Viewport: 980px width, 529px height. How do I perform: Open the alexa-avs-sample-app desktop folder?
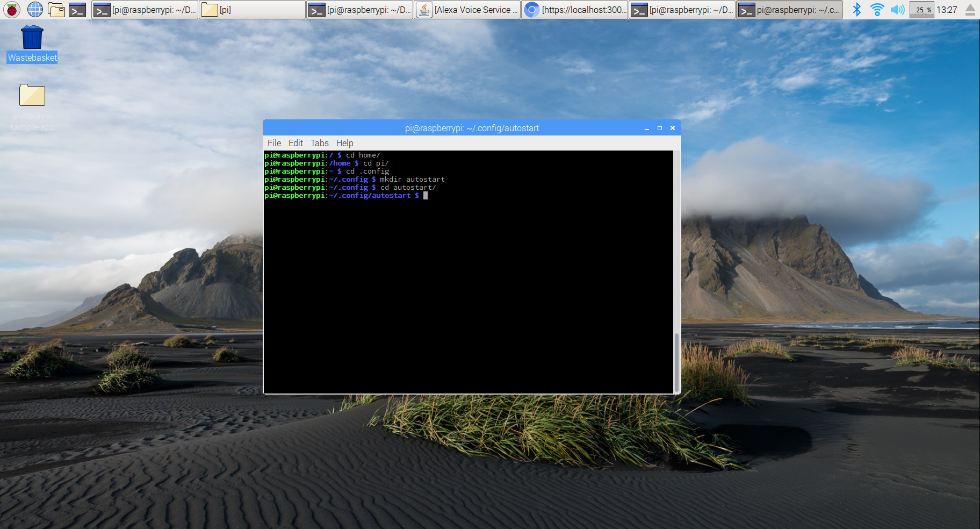coord(32,95)
